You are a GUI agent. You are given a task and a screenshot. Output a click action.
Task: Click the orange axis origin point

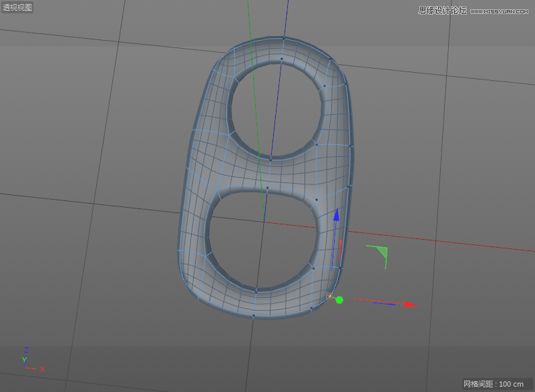(329, 296)
